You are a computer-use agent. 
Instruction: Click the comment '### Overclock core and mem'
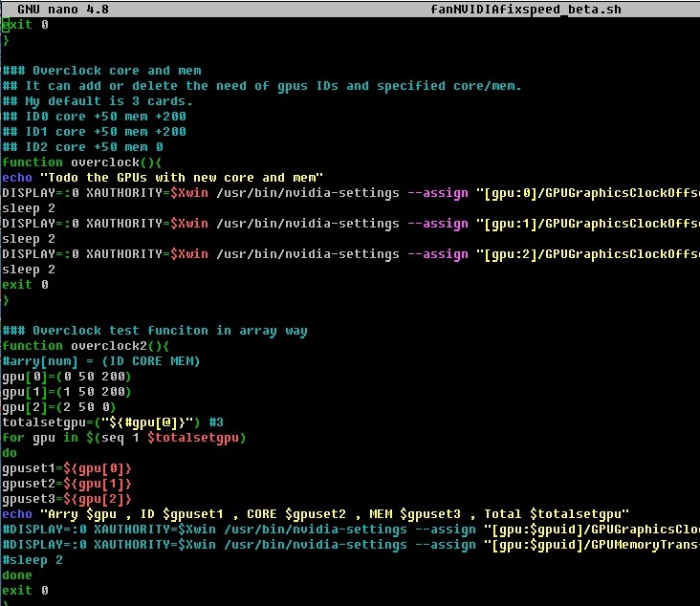[101, 71]
